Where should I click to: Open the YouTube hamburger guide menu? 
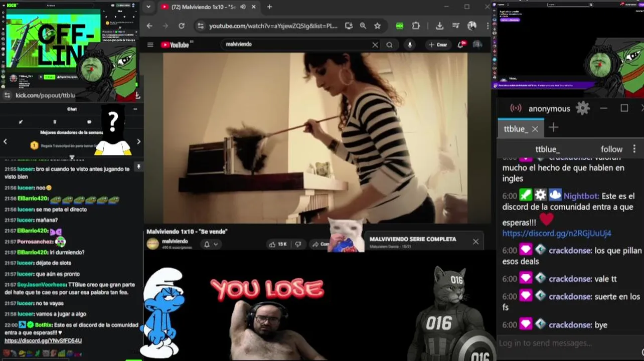point(150,45)
